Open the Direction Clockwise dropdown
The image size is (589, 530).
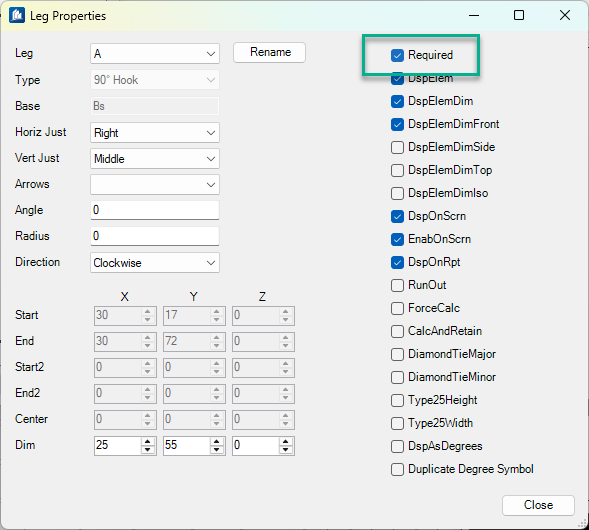(x=155, y=263)
